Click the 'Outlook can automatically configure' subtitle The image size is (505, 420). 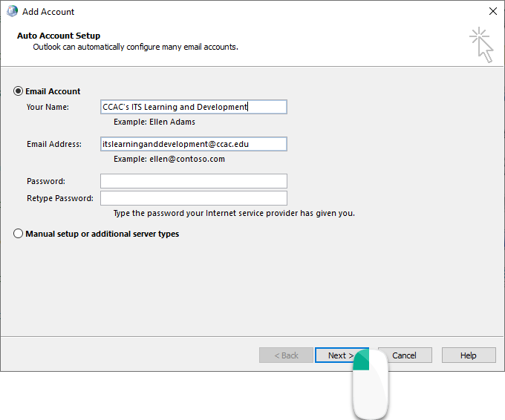[136, 47]
